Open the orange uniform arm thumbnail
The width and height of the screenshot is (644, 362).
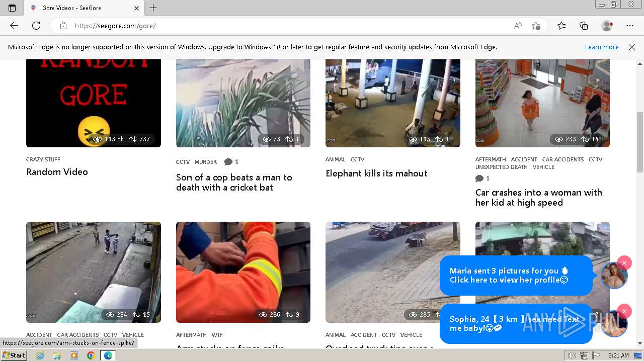click(243, 272)
